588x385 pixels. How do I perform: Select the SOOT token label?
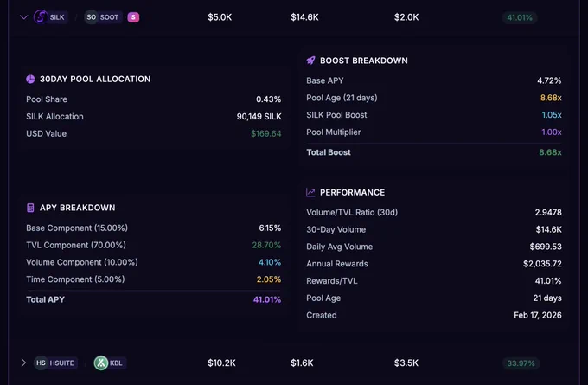109,17
